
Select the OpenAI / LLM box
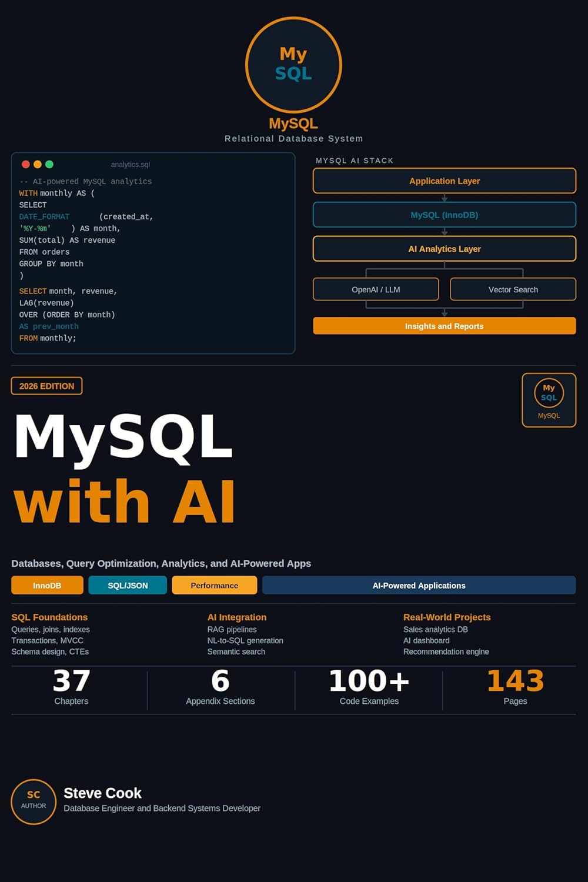(x=376, y=289)
